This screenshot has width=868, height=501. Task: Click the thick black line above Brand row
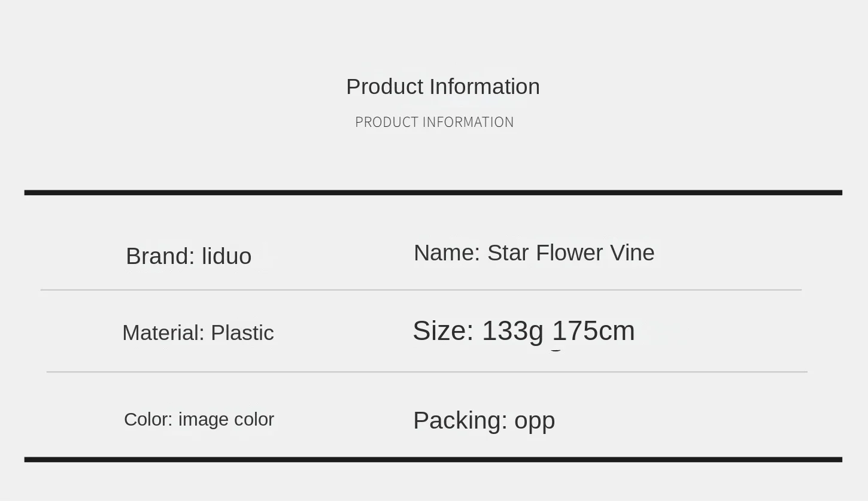click(x=433, y=193)
